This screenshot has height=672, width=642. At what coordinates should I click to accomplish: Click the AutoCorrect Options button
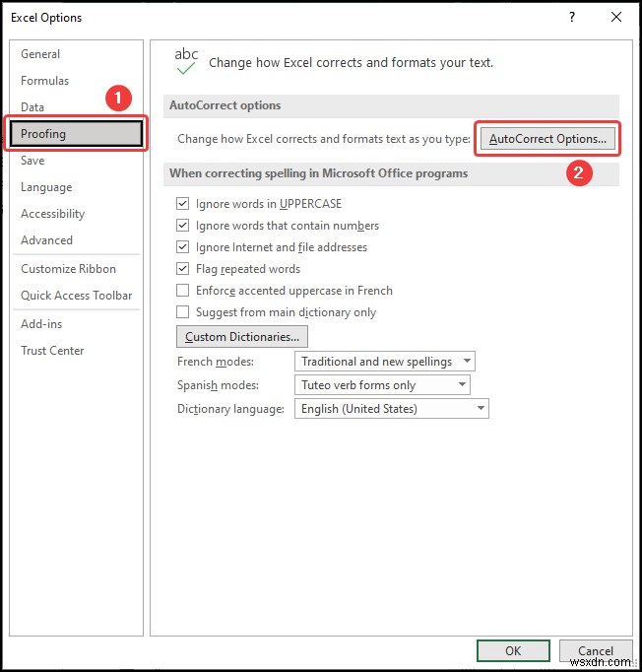point(547,139)
